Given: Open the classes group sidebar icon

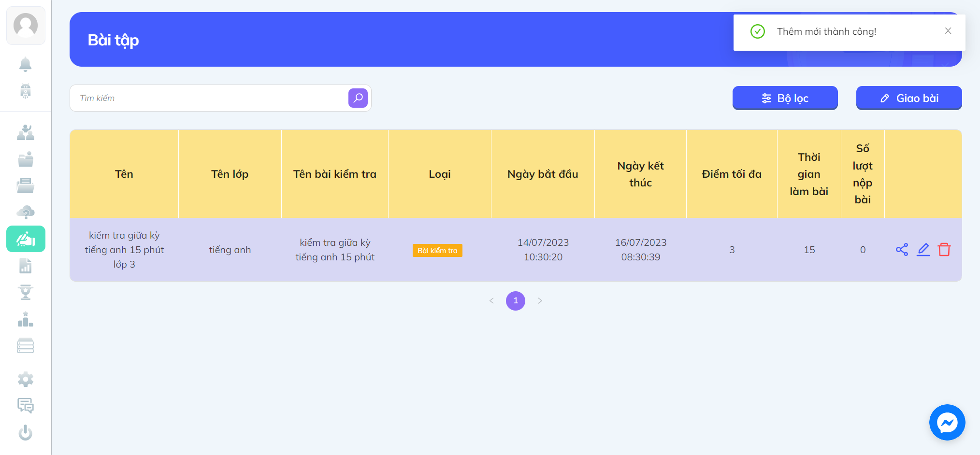Looking at the screenshot, I should 26,132.
